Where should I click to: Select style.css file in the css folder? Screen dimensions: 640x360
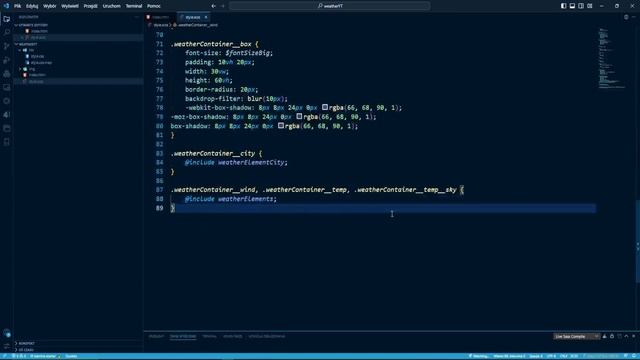coord(37,56)
